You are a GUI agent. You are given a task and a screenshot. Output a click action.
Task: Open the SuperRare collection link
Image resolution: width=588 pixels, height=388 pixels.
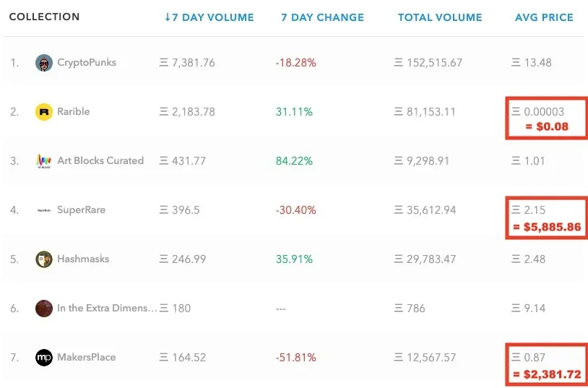coord(82,210)
